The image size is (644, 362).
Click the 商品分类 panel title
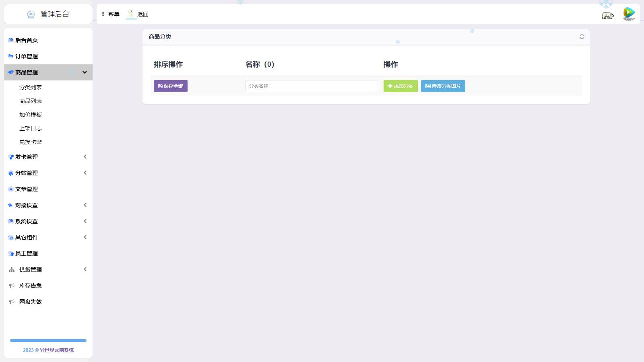[160, 37]
